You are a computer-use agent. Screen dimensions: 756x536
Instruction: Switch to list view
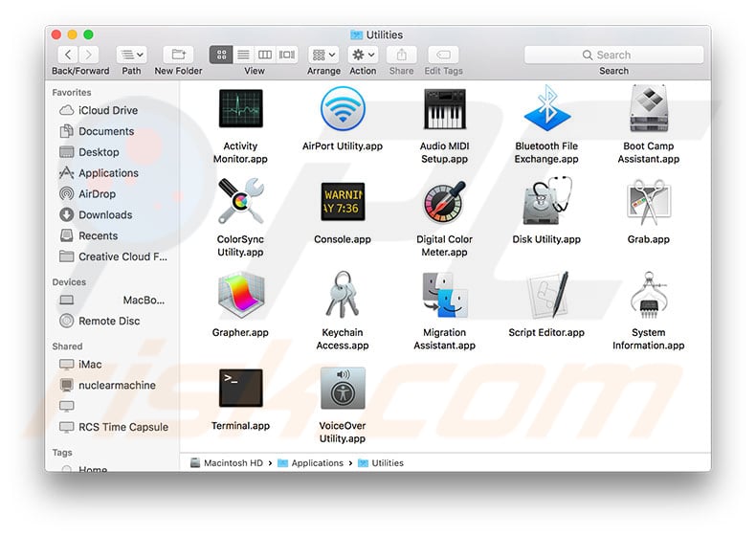243,55
